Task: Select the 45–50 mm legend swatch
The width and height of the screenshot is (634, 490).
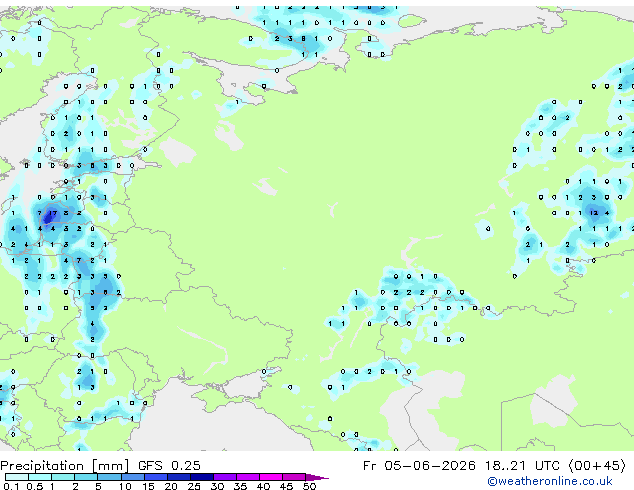Action: 294,477
